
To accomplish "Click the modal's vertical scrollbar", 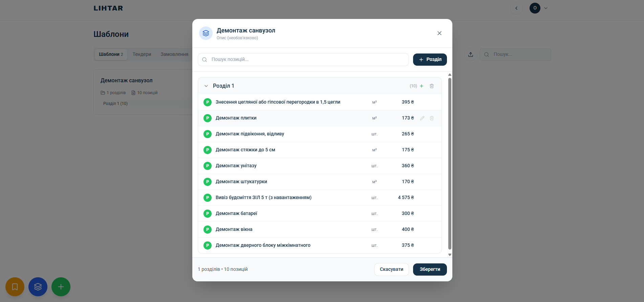I will (x=450, y=164).
